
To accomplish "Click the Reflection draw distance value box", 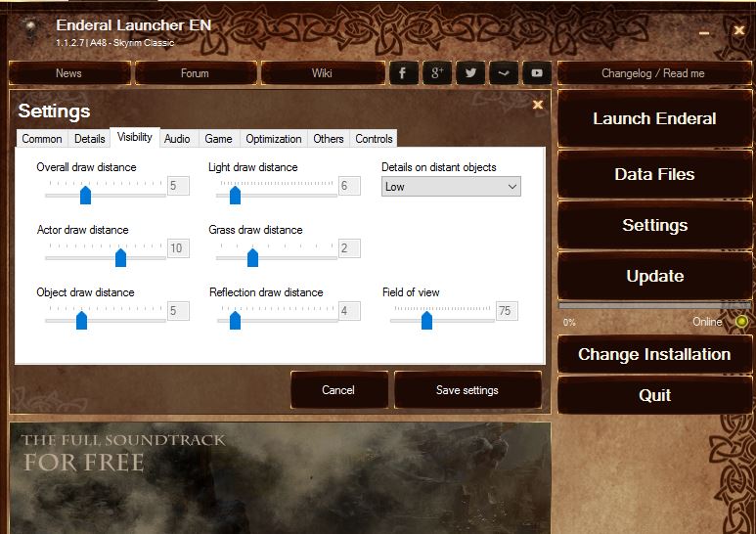I will tap(349, 311).
